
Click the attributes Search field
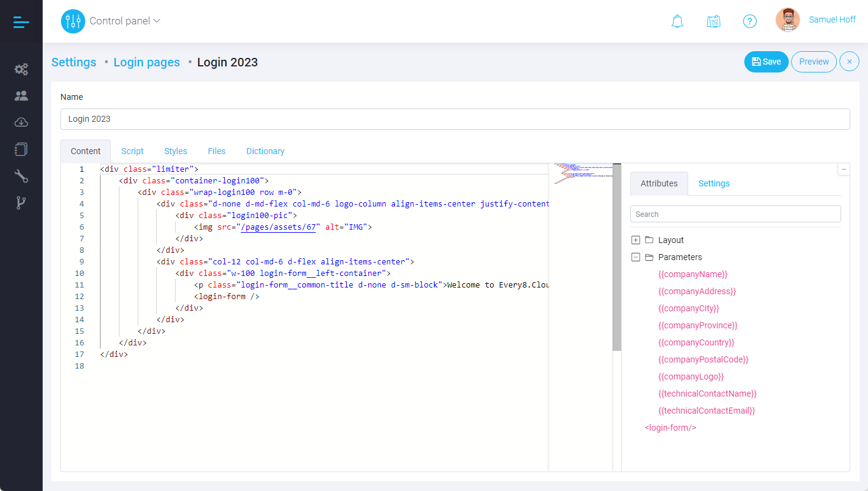735,214
